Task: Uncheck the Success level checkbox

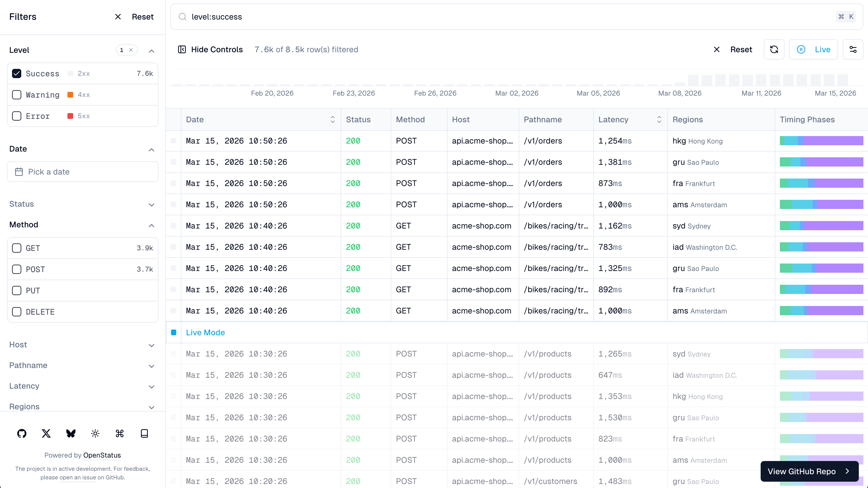Action: (17, 73)
